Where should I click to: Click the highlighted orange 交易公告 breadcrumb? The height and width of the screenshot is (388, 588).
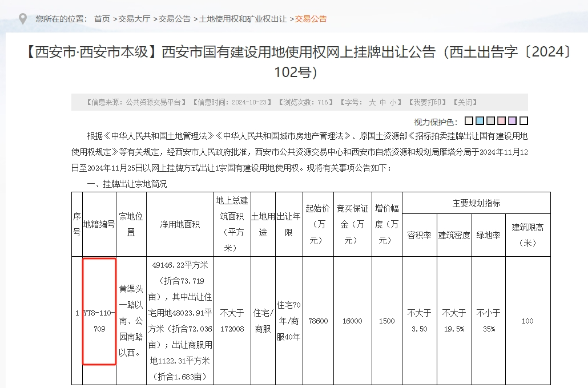[311, 18]
